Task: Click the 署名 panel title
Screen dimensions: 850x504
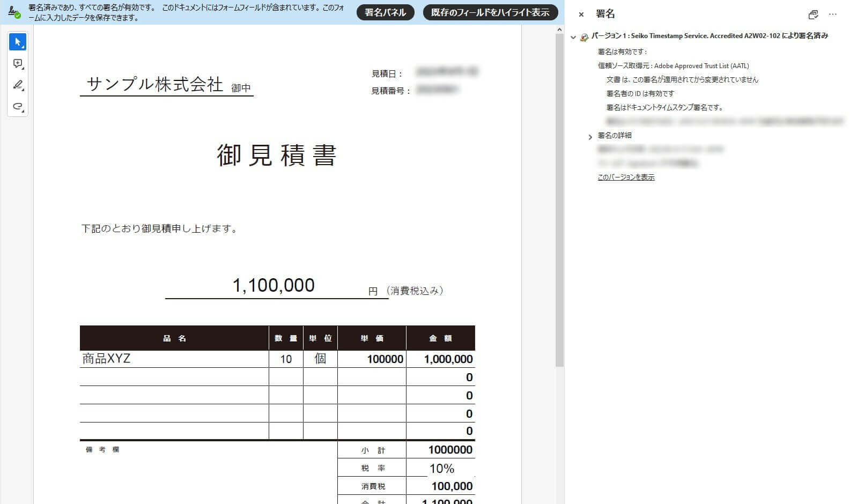Action: tap(605, 14)
